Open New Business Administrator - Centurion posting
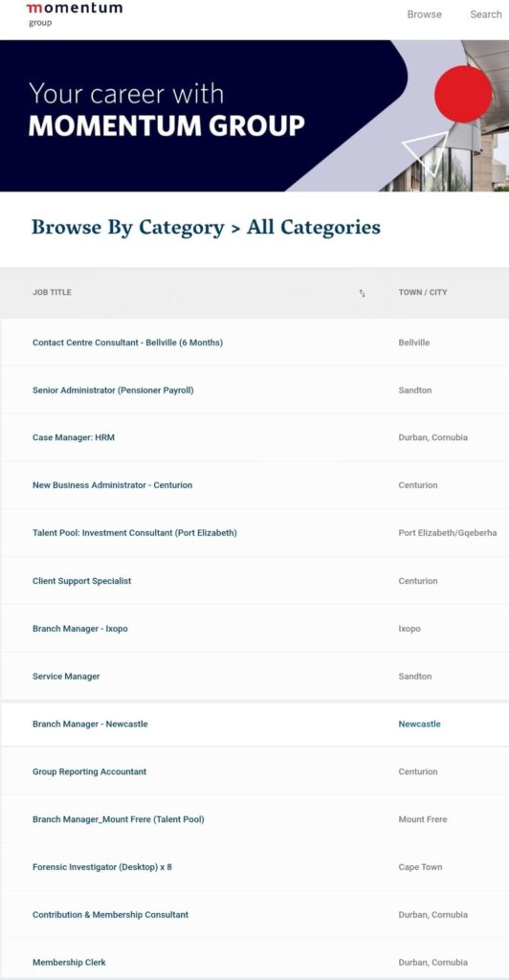509x980 pixels. 112,485
